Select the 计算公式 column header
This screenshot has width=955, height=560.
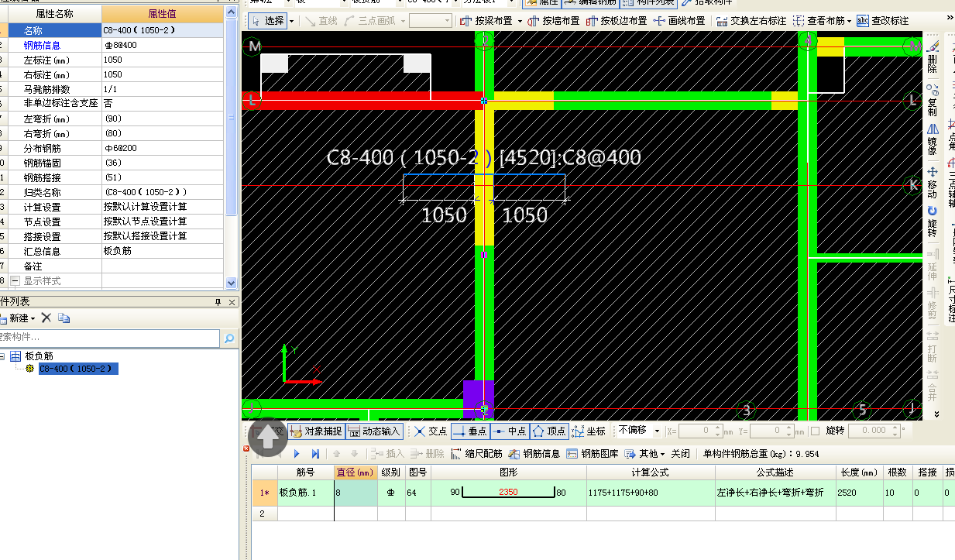pyautogui.click(x=650, y=472)
